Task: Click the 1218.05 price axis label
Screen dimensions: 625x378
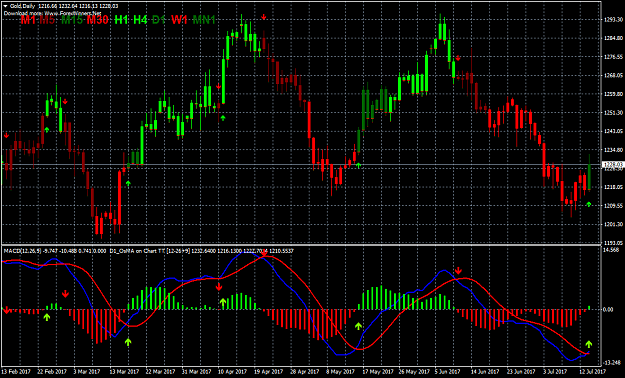Action: tap(614, 187)
